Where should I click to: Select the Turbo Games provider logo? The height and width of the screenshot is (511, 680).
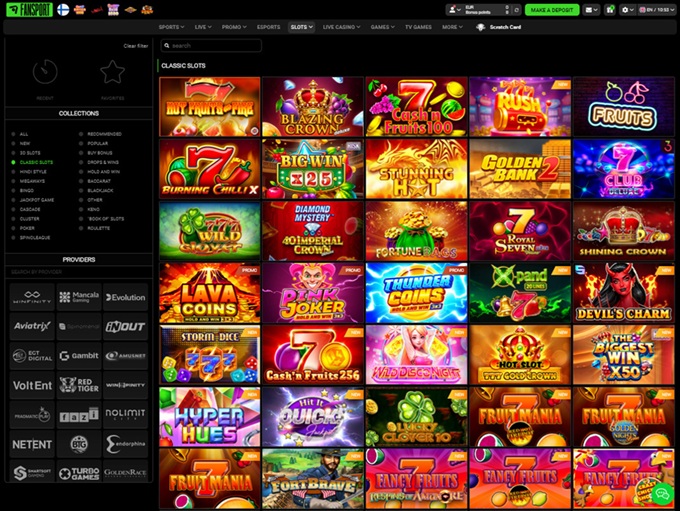tap(79, 473)
